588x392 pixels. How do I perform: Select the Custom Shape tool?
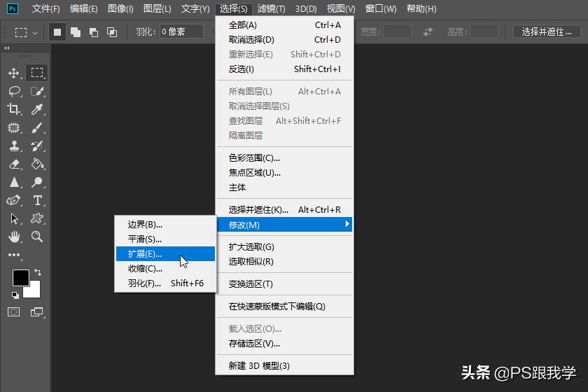click(x=36, y=218)
